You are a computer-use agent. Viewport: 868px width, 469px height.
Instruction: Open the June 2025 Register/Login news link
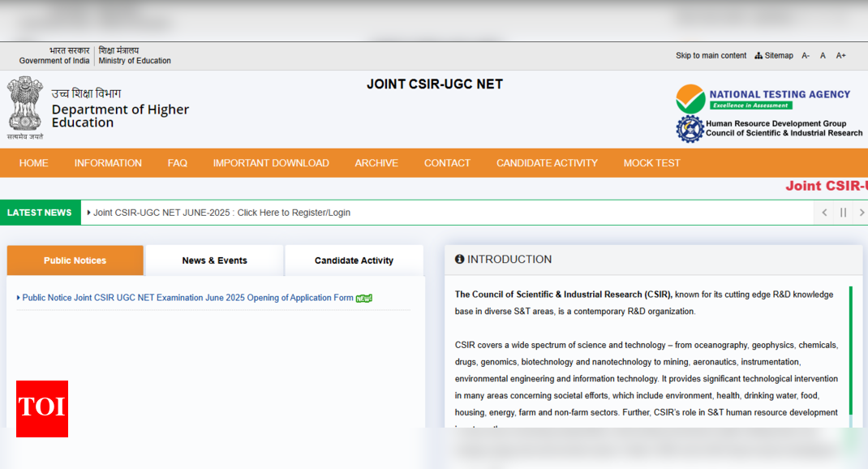click(221, 213)
